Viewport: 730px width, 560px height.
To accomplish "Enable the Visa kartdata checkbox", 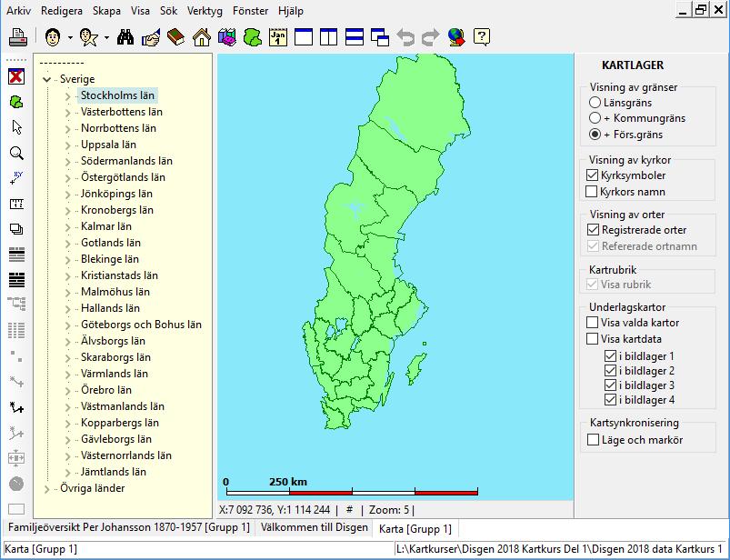I will click(592, 339).
